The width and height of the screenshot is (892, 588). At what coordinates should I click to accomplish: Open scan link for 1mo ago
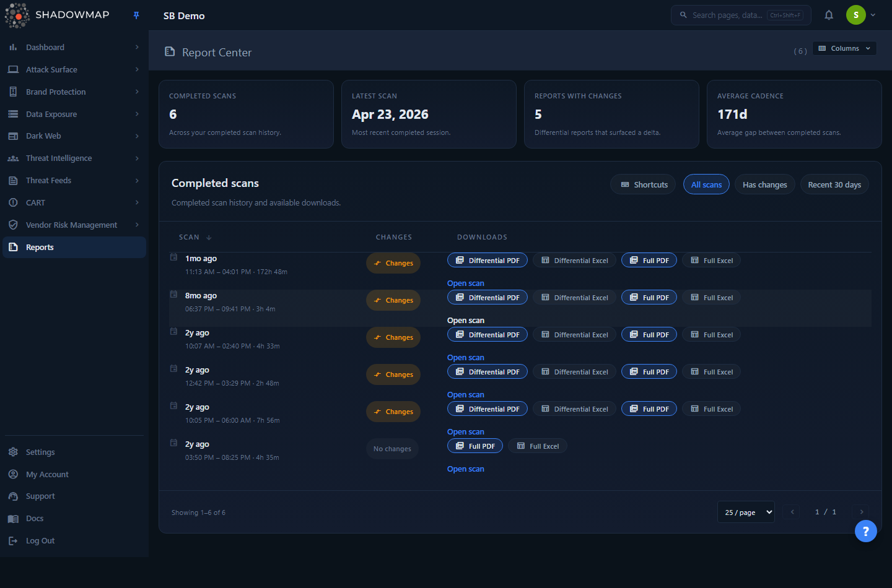(x=466, y=283)
